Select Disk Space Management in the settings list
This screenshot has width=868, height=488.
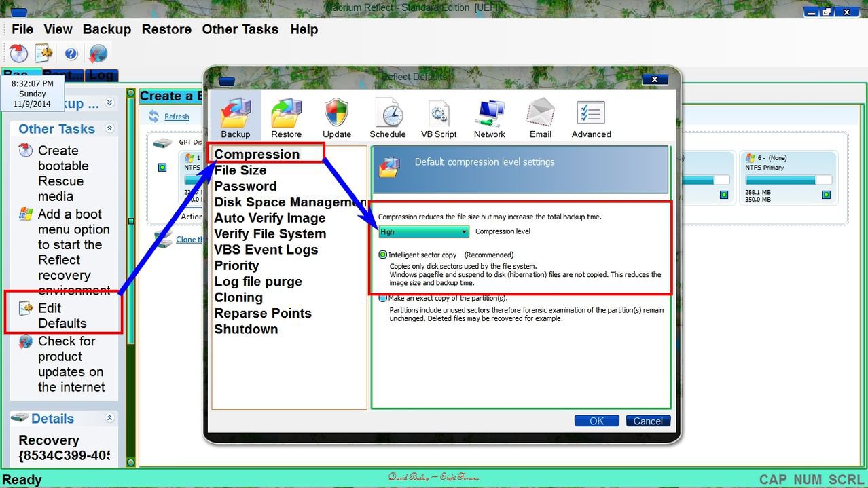290,202
